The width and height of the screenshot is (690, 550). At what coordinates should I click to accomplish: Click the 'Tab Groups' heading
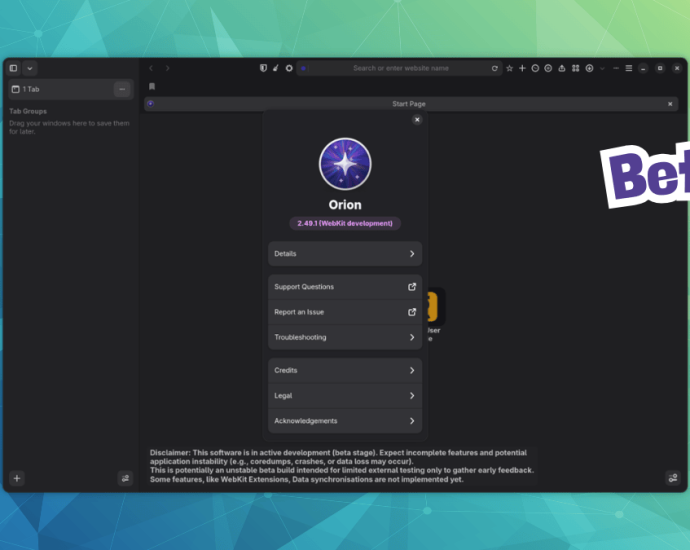point(28,111)
